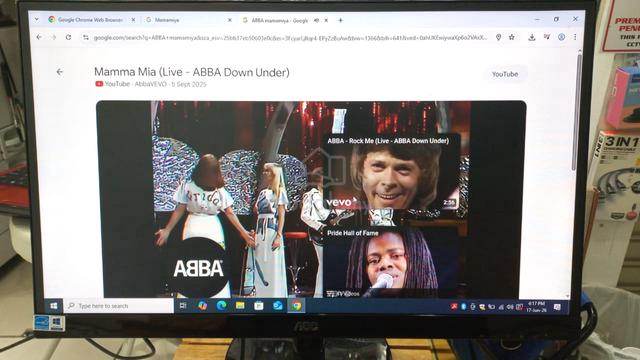Launch Copilot from taskbar

(202, 305)
